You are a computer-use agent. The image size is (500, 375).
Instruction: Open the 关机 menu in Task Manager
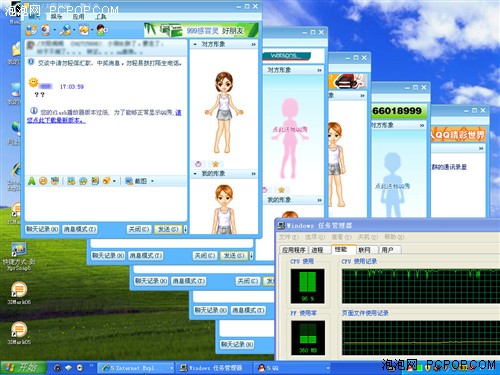(x=368, y=237)
